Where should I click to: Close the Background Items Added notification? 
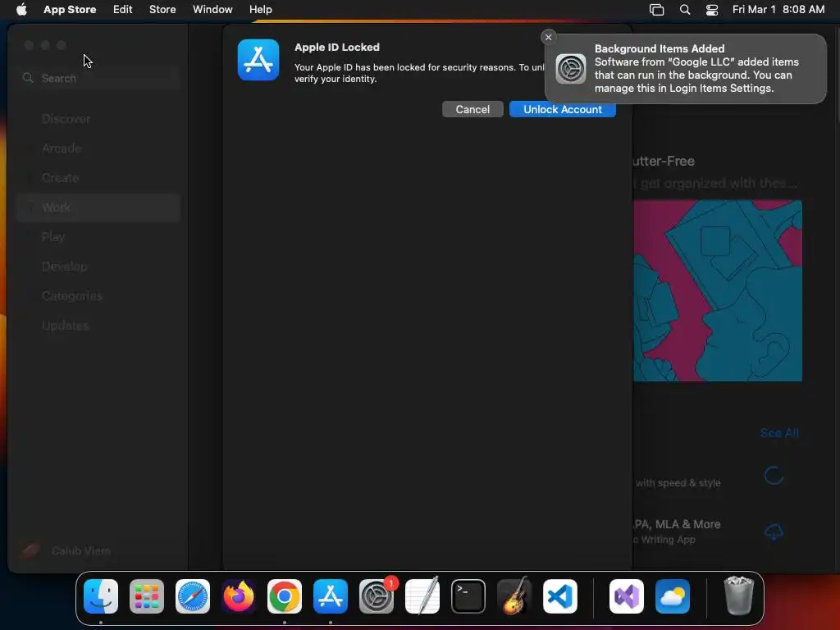(x=548, y=37)
